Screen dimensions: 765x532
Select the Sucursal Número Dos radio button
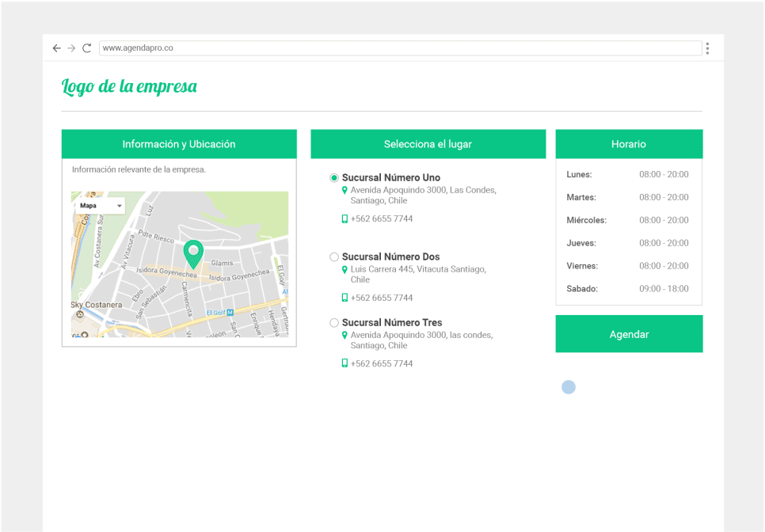point(334,257)
